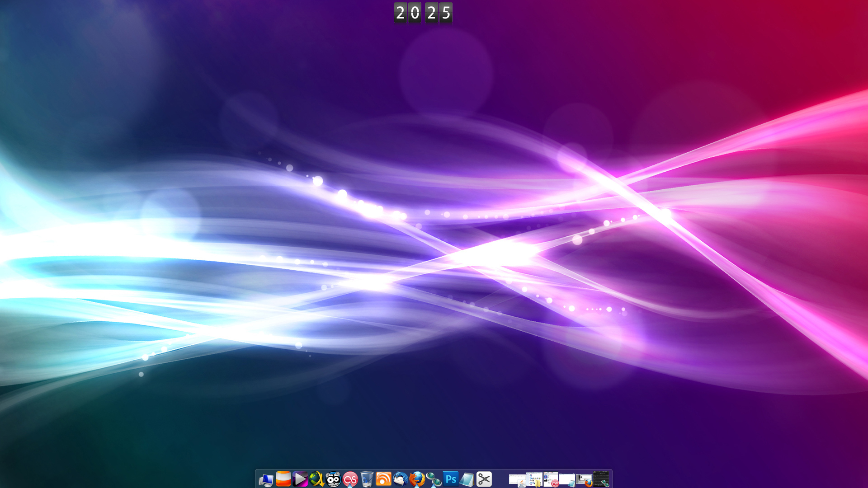This screenshot has height=488, width=868.
Task: Switch to the Java window thumbnail
Action: point(517,480)
